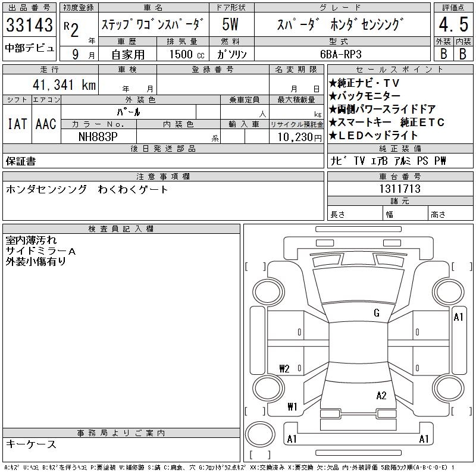Image resolution: width=476 pixels, height=476 pixels.
Task: Click the A1 marker beside the top-right wheel
Action: [458, 317]
